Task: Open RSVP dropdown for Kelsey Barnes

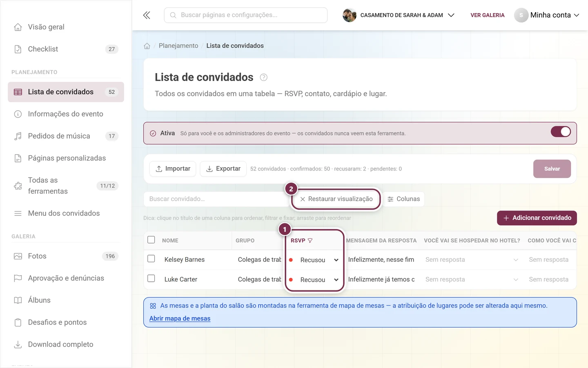Action: [x=314, y=260]
